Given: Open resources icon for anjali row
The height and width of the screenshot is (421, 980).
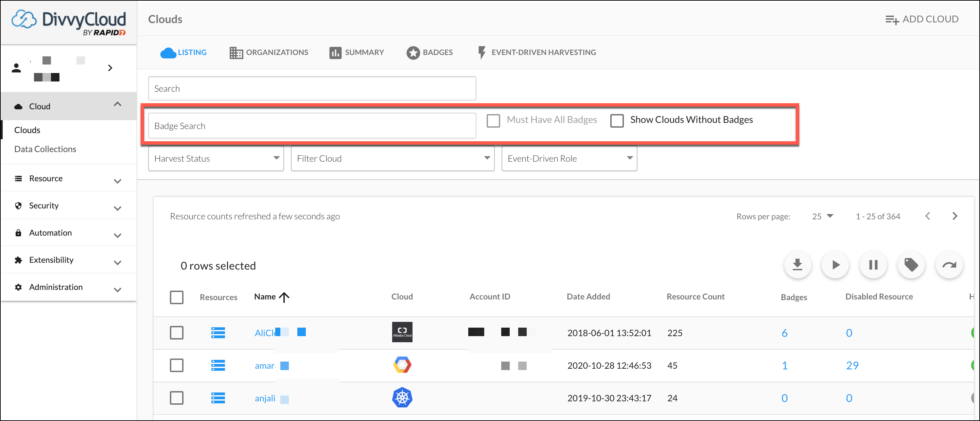Looking at the screenshot, I should pos(218,398).
